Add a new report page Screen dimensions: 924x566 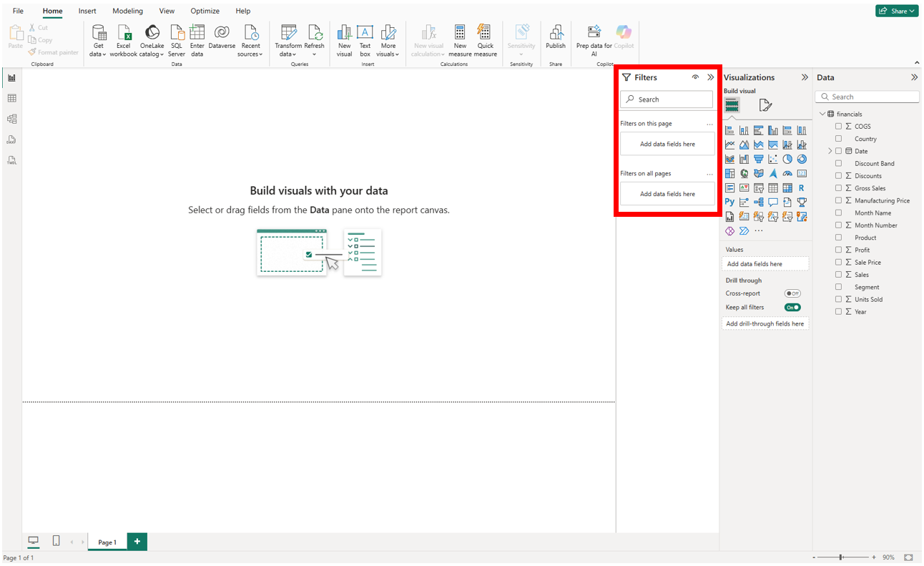tap(137, 542)
